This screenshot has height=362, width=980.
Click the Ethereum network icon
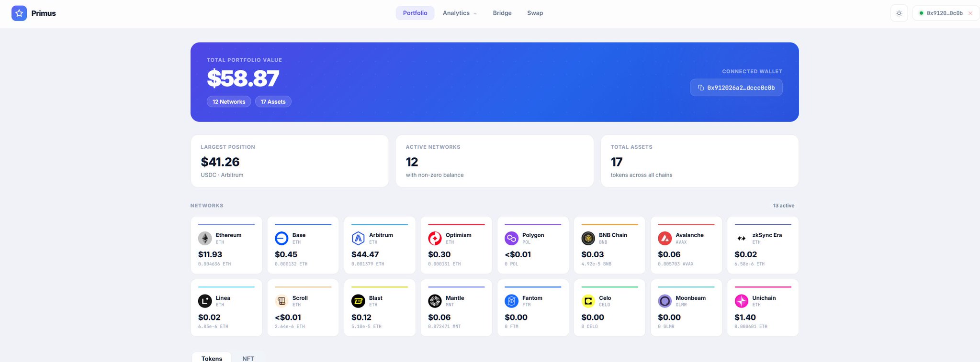[x=205, y=238]
